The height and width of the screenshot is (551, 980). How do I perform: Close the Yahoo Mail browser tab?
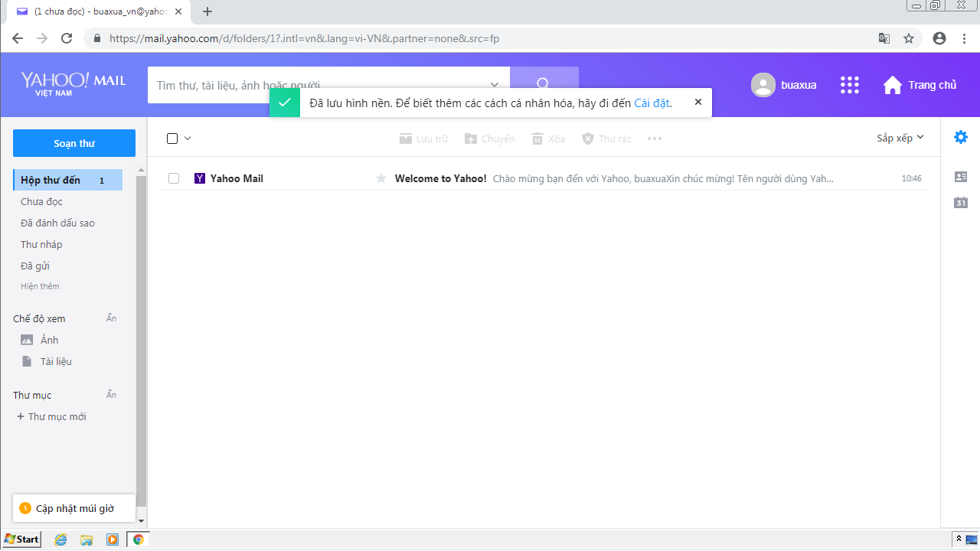click(x=178, y=11)
